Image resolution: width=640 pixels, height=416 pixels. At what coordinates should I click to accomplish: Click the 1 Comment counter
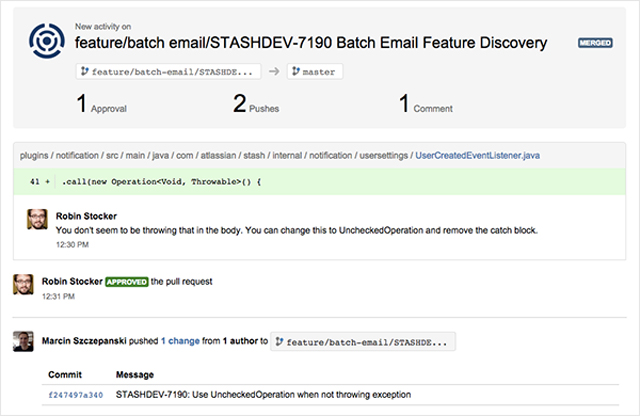426,103
